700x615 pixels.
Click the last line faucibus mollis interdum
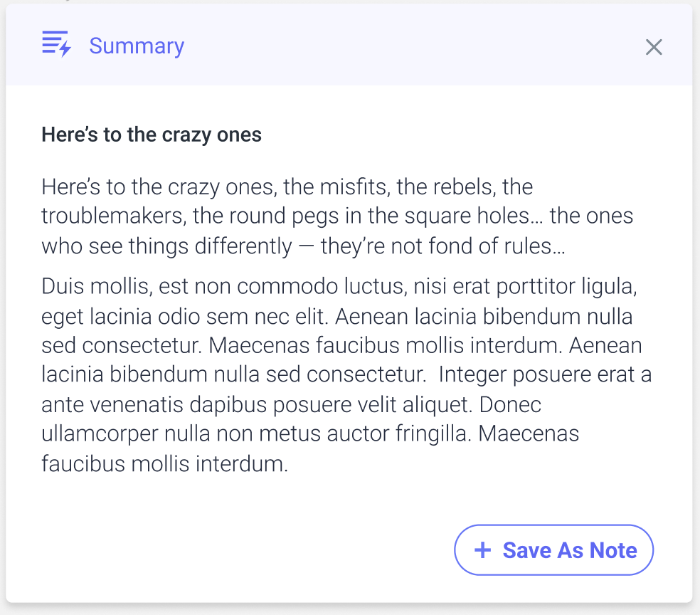click(x=164, y=464)
